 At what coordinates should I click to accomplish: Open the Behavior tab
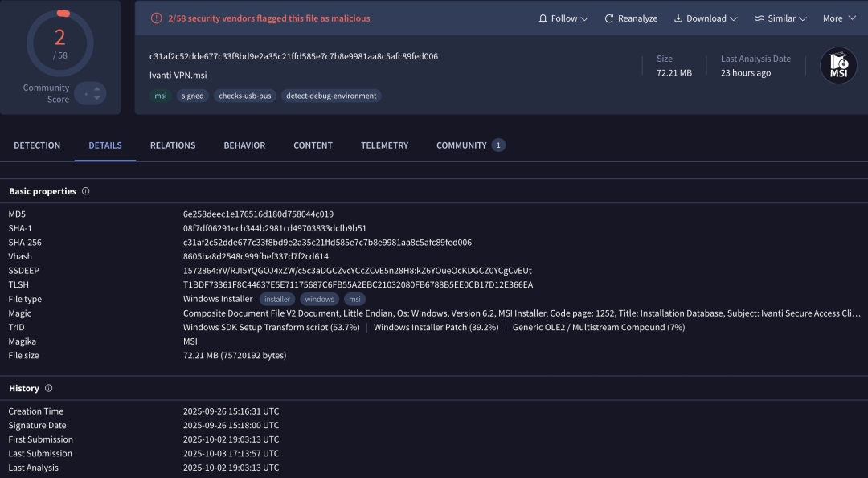point(244,145)
